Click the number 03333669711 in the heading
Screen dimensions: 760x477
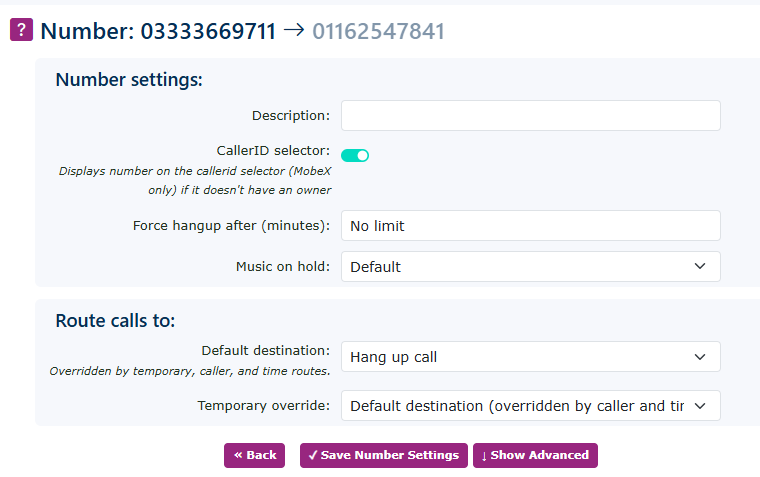[208, 31]
